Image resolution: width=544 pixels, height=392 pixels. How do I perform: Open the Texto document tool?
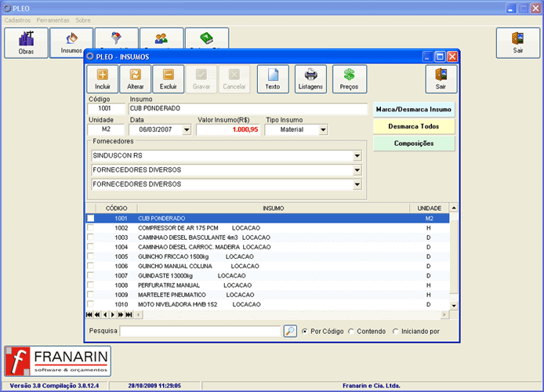coord(273,79)
